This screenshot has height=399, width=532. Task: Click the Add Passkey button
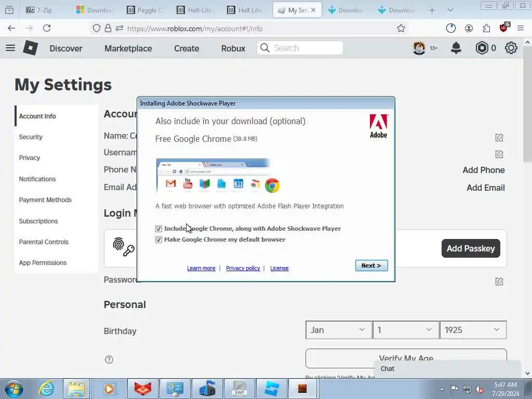pos(471,248)
